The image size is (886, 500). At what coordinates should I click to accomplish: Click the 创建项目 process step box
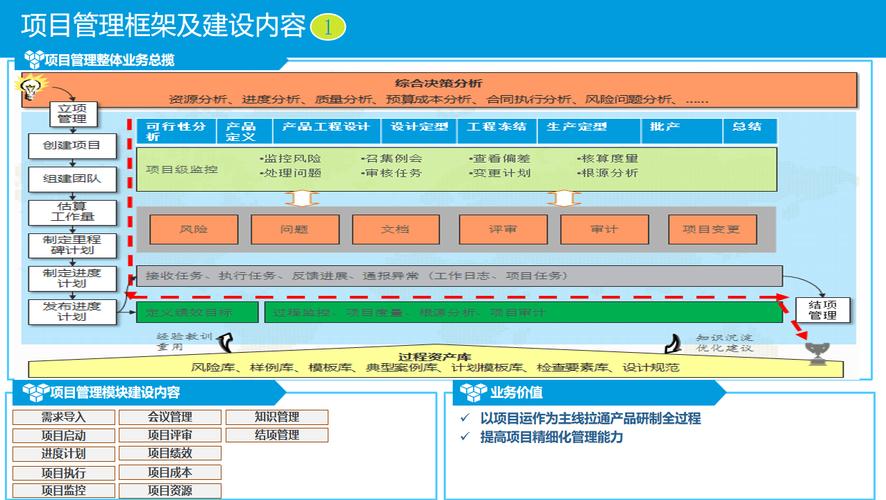[72, 146]
